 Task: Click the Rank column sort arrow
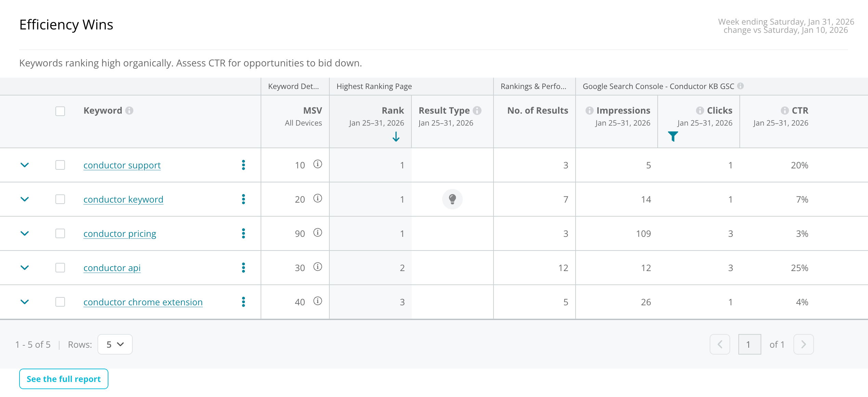[396, 137]
